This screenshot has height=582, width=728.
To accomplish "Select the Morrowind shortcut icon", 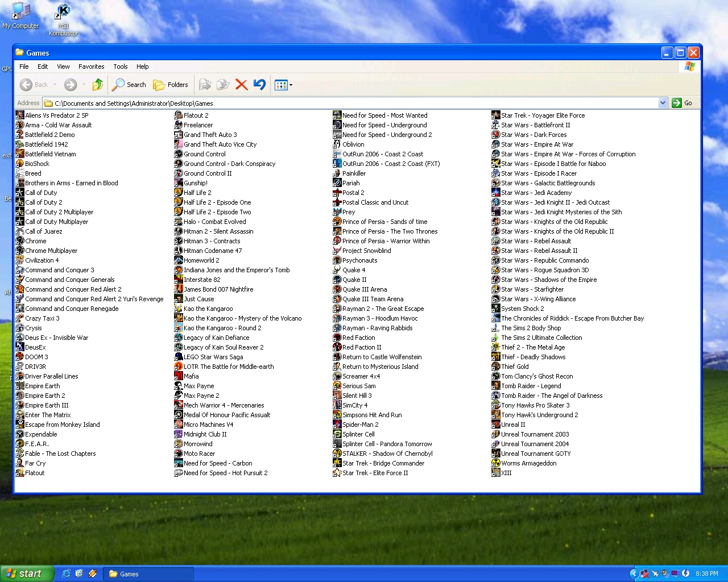I will point(179,444).
